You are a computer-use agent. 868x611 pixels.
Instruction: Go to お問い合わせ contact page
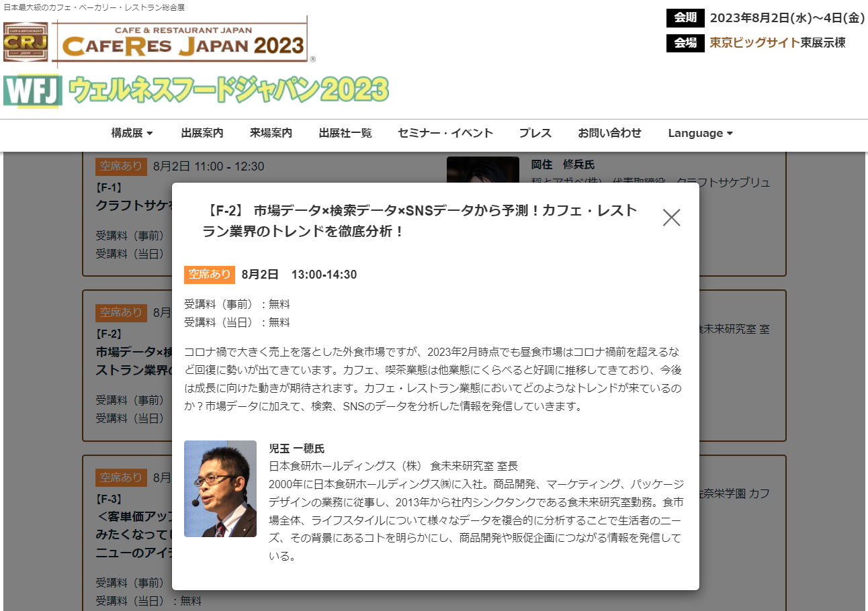coord(609,133)
